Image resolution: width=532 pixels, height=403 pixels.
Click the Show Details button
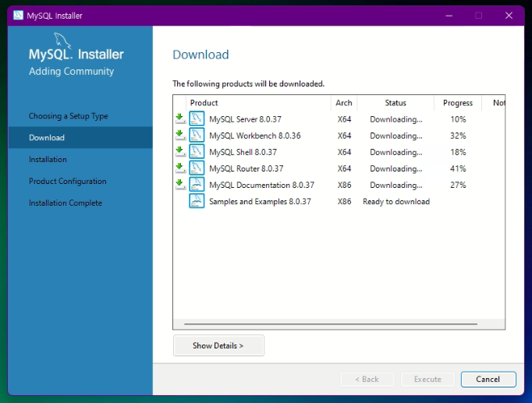pyautogui.click(x=218, y=345)
